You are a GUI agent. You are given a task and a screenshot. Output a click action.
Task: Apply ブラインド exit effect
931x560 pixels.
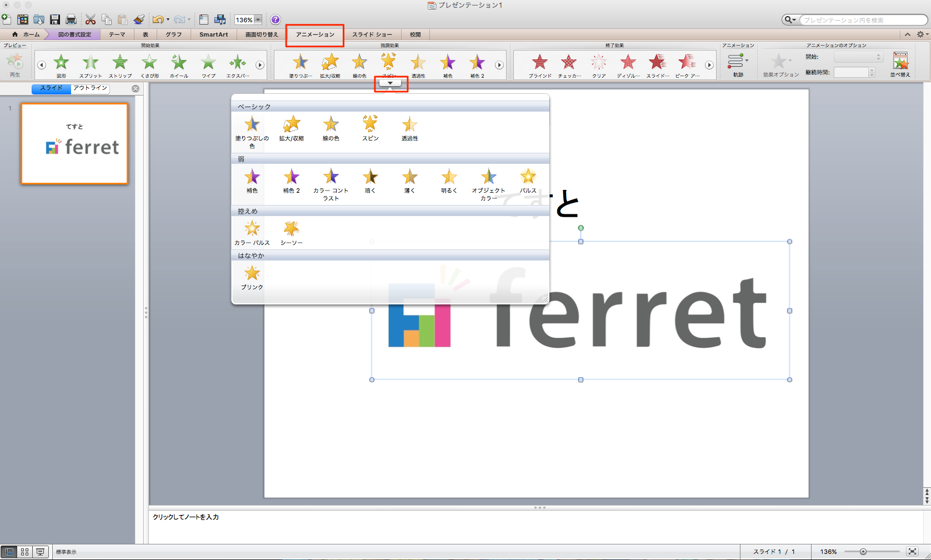tap(540, 66)
